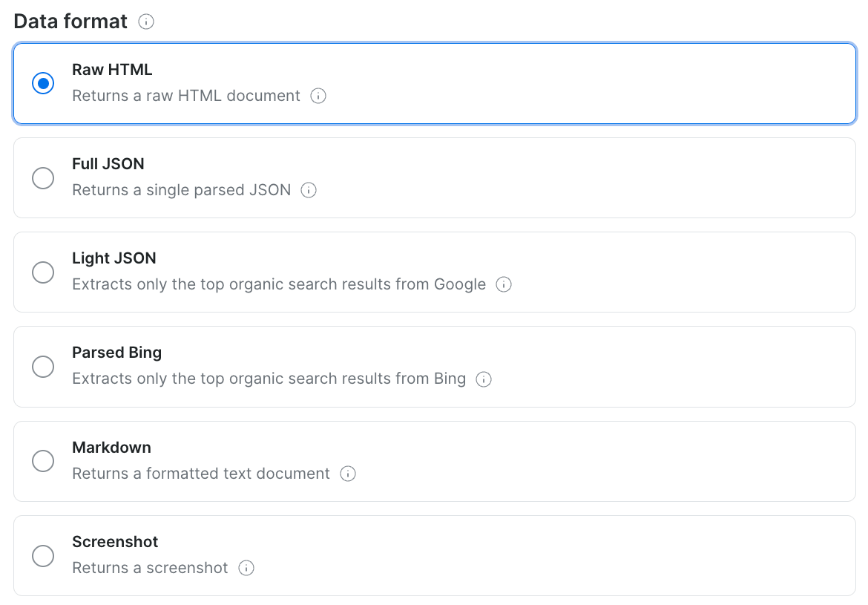Click the Raw HTML title text
The height and width of the screenshot is (605, 868).
pos(112,70)
